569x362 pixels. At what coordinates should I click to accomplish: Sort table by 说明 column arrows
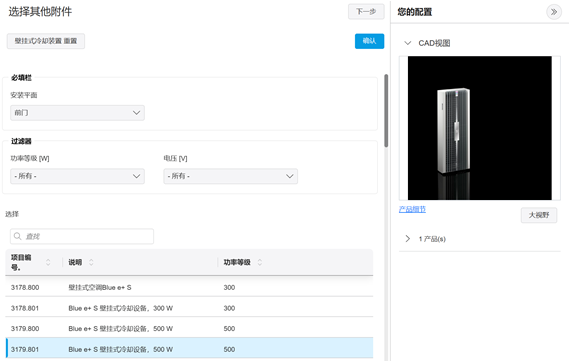coord(91,262)
